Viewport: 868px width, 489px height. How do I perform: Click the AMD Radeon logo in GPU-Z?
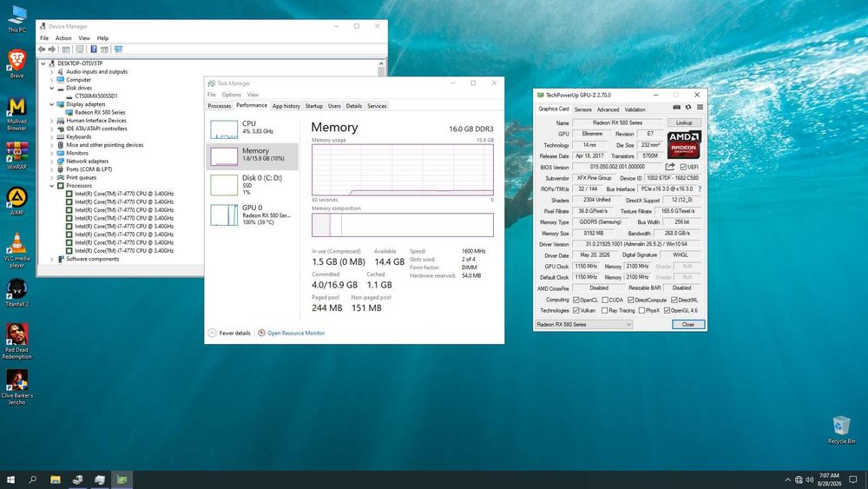click(x=684, y=145)
